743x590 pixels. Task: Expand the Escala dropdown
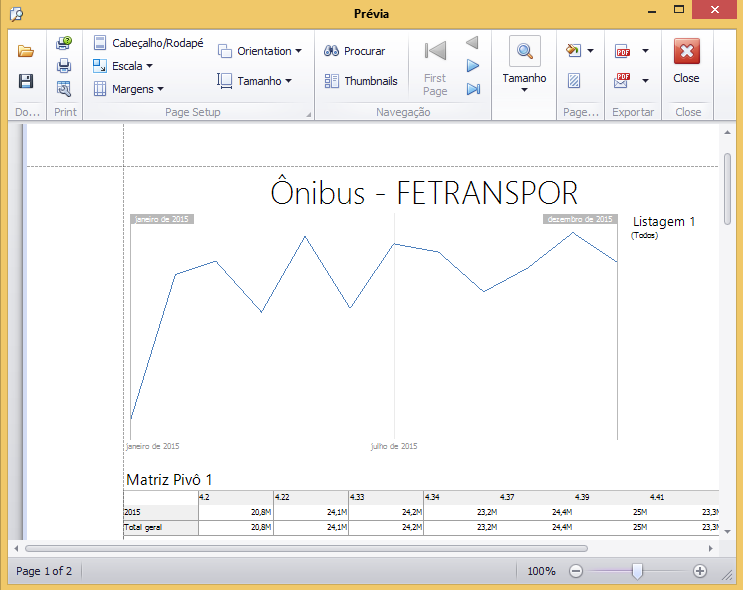[123, 66]
